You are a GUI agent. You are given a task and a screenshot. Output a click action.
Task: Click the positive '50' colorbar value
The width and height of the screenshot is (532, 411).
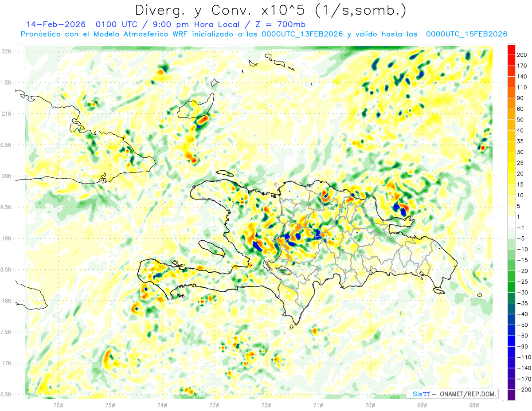coord(521,120)
